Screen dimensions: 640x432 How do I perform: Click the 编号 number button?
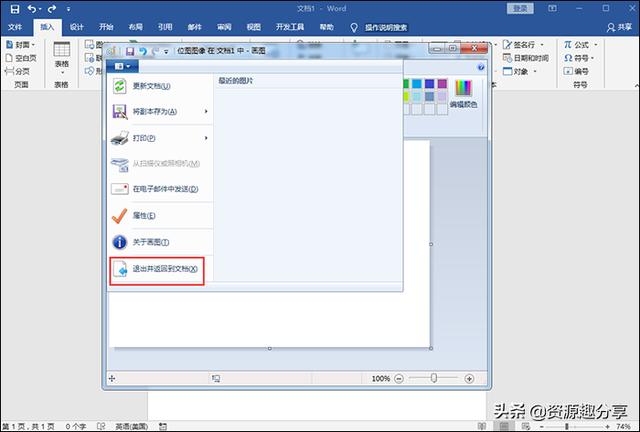click(x=576, y=71)
